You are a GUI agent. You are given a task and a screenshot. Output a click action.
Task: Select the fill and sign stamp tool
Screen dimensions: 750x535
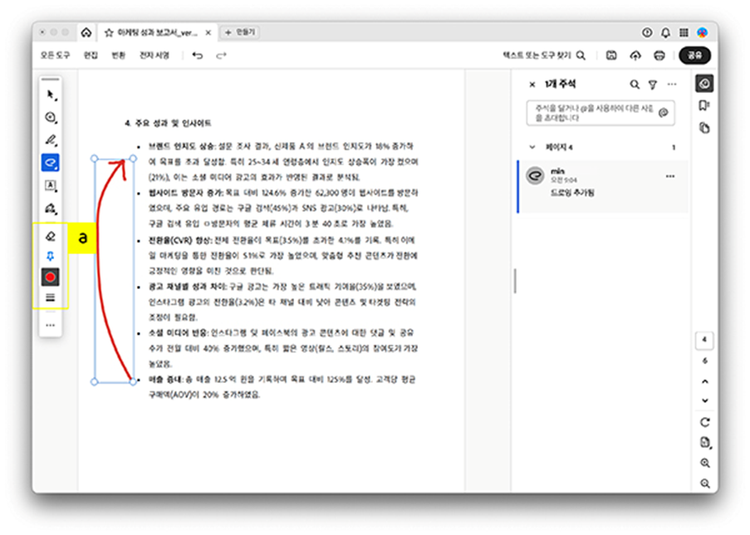tap(51, 208)
